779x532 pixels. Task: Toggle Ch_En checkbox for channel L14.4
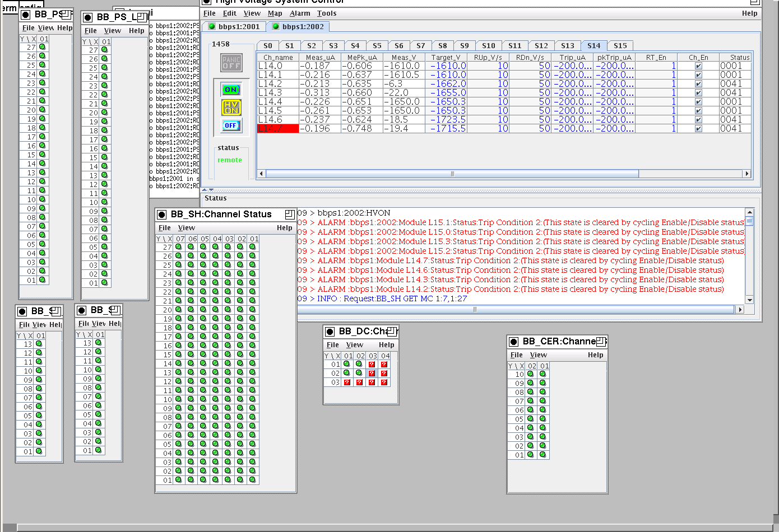698,102
